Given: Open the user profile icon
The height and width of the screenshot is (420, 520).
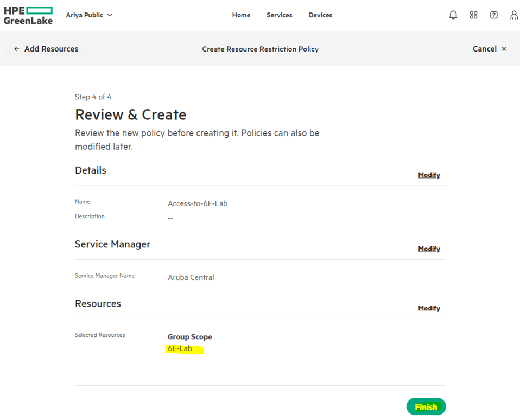Looking at the screenshot, I should tap(513, 15).
